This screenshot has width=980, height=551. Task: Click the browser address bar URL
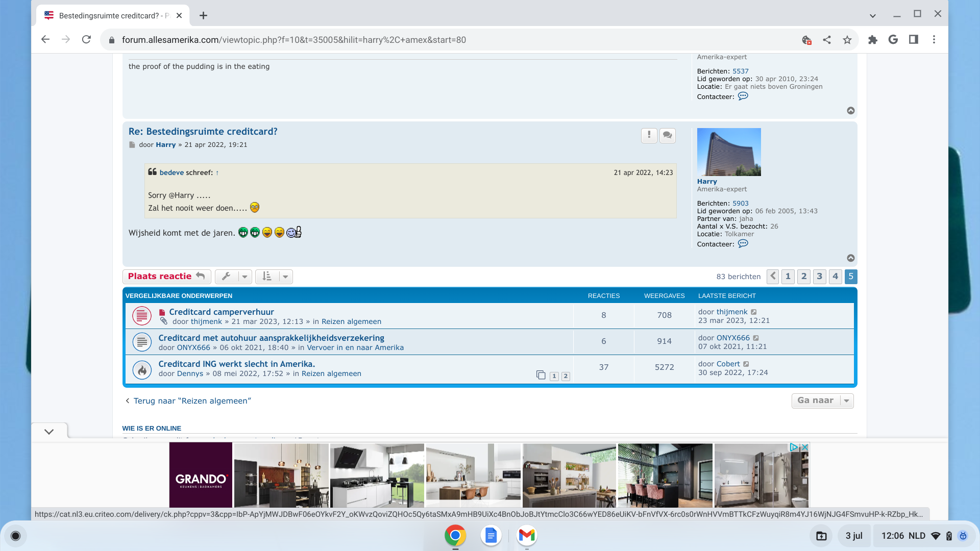pyautogui.click(x=293, y=40)
